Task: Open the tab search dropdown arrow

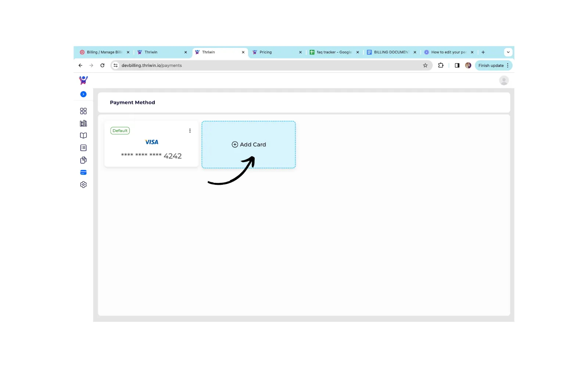Action: pos(508,52)
